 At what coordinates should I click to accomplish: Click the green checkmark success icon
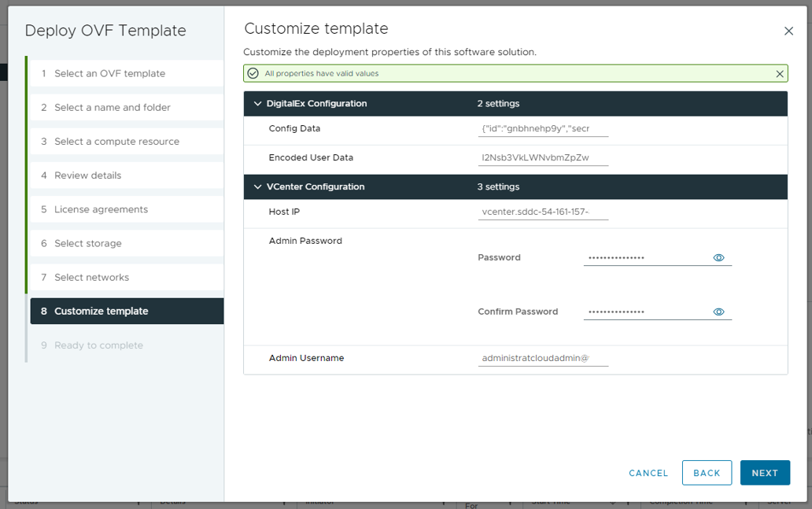coord(253,74)
